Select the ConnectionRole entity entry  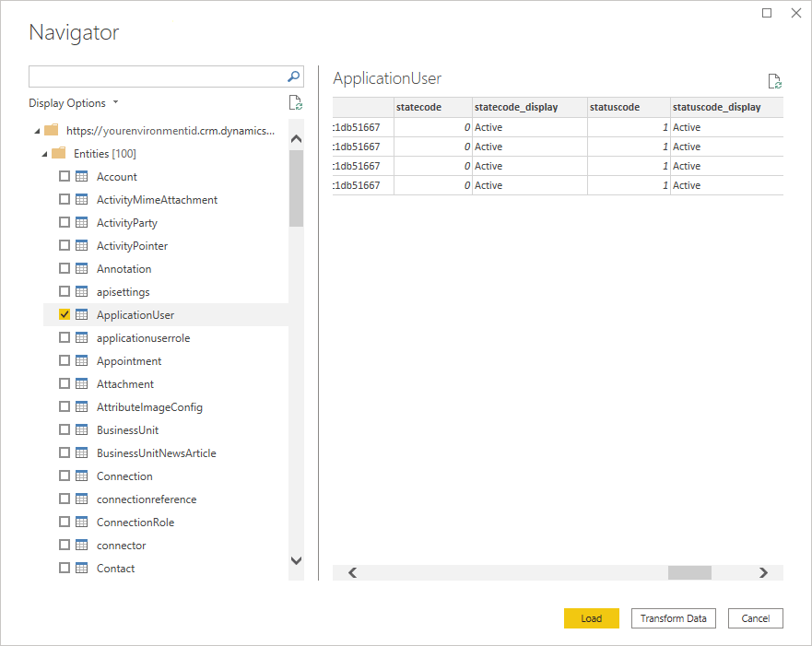click(135, 523)
